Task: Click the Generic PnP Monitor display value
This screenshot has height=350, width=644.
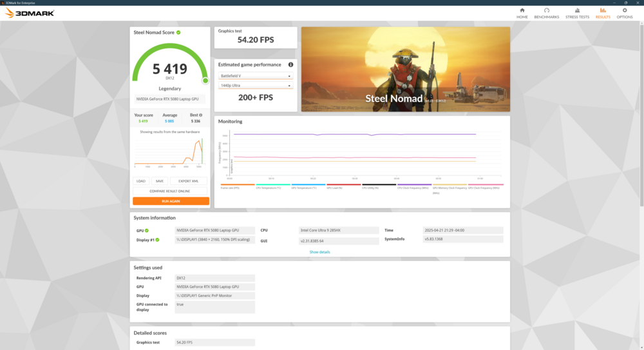Action: click(215, 296)
